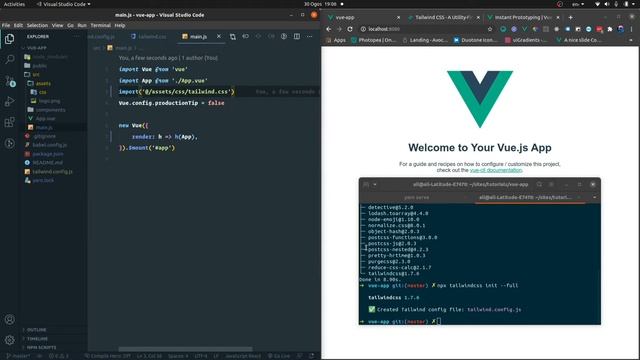This screenshot has width=640, height=360.
Task: Open the Selection menu
Action: [37, 25]
